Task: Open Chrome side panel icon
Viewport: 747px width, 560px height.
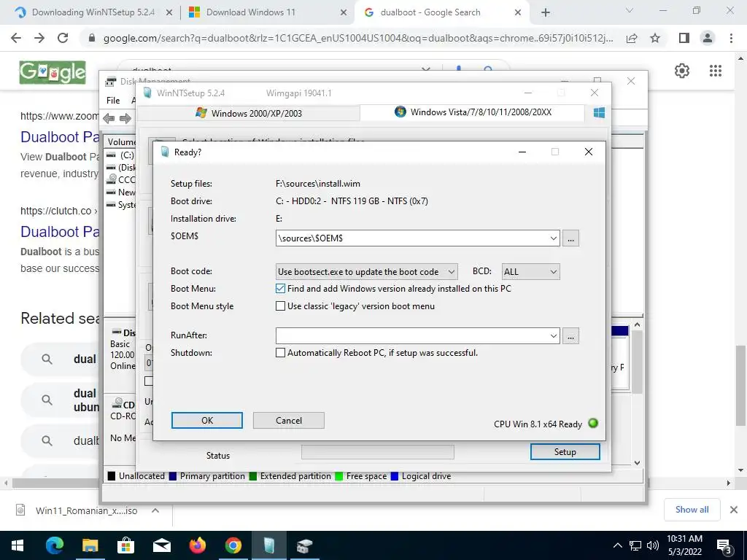Action: pyautogui.click(x=684, y=38)
